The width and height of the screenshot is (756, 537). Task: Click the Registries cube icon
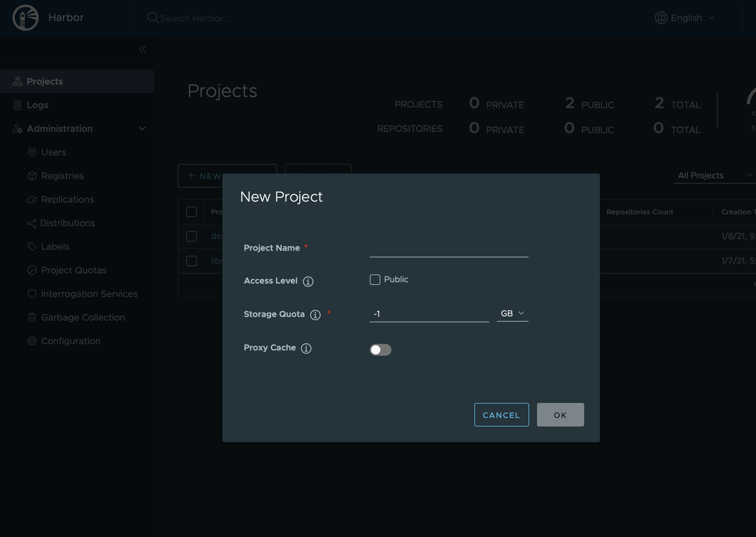32,176
